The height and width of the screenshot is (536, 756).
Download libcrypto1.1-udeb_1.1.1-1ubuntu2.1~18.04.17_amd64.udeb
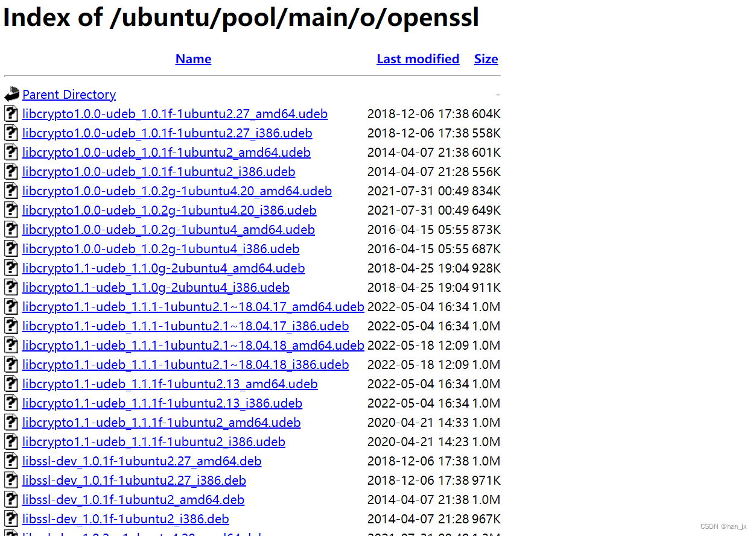coord(193,306)
